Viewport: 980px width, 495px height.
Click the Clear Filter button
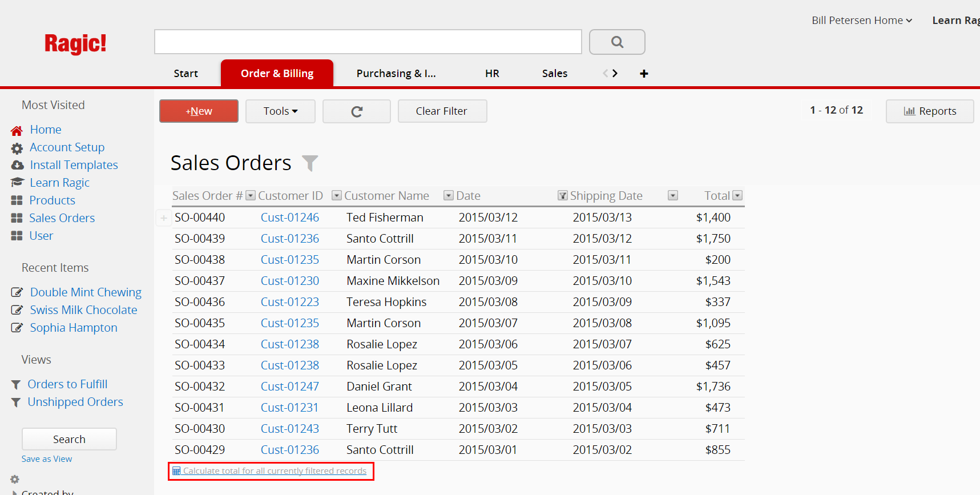pyautogui.click(x=442, y=111)
